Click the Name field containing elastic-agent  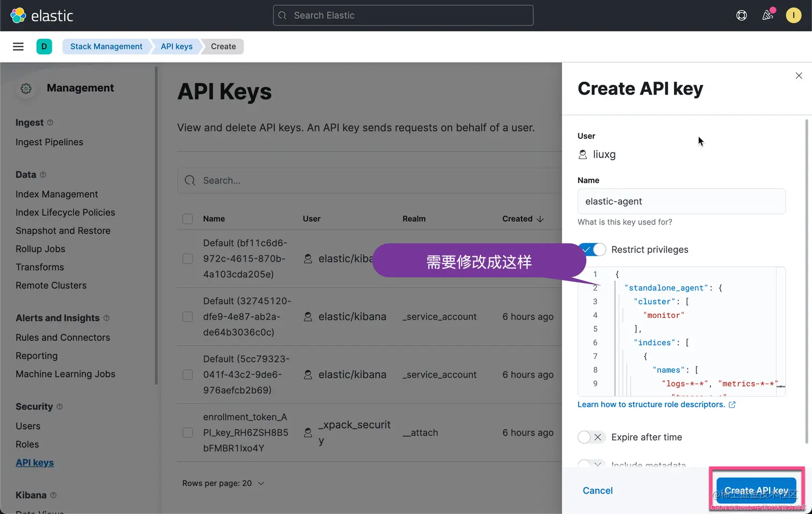682,201
